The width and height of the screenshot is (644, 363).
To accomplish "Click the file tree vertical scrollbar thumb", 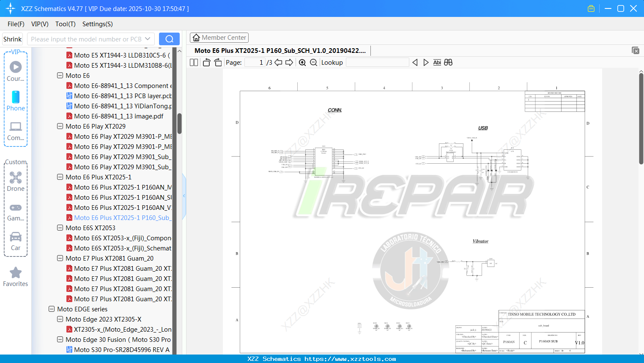I will pyautogui.click(x=179, y=124).
